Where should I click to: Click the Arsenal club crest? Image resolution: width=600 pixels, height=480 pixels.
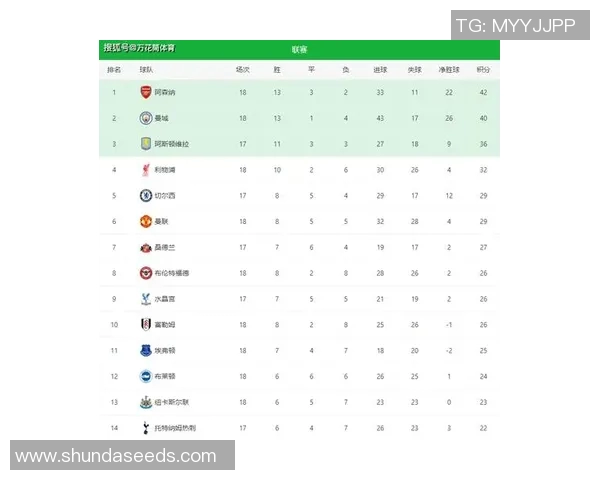point(145,92)
